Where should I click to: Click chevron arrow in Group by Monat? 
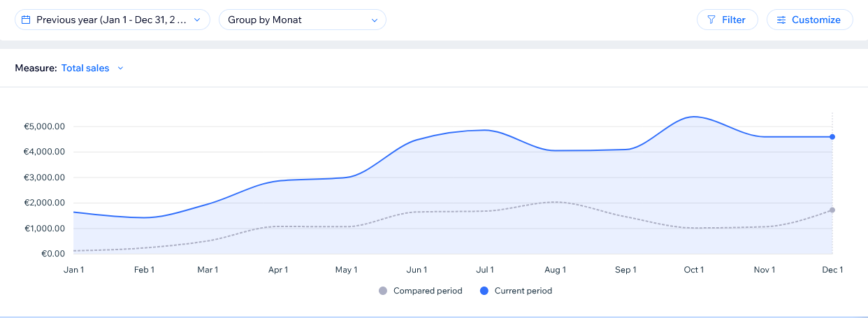pos(374,20)
